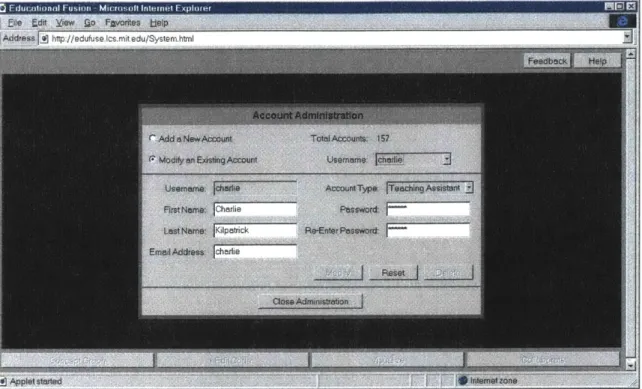This screenshot has width=642, height=389.
Task: Click the Reset button
Action: [393, 273]
